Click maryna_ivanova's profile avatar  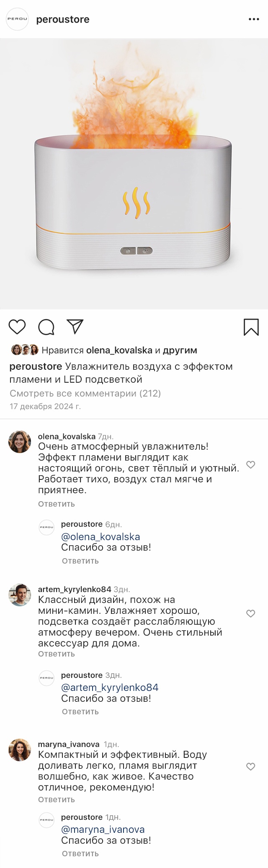[20, 750]
